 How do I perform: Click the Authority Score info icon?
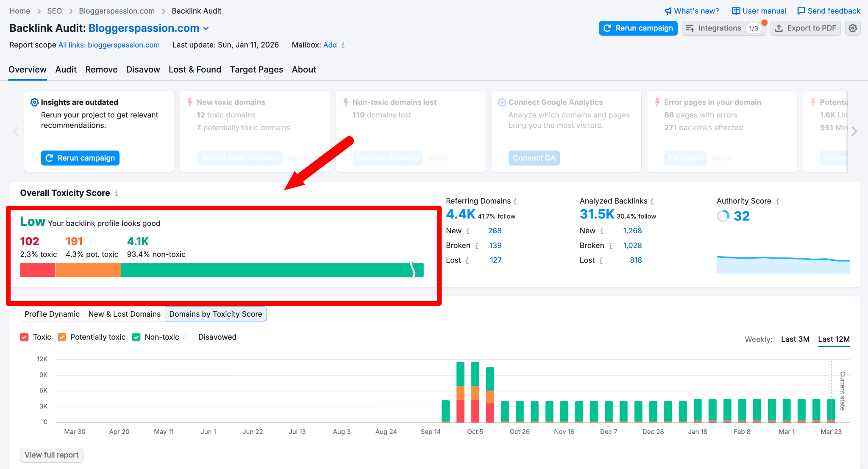(778, 201)
